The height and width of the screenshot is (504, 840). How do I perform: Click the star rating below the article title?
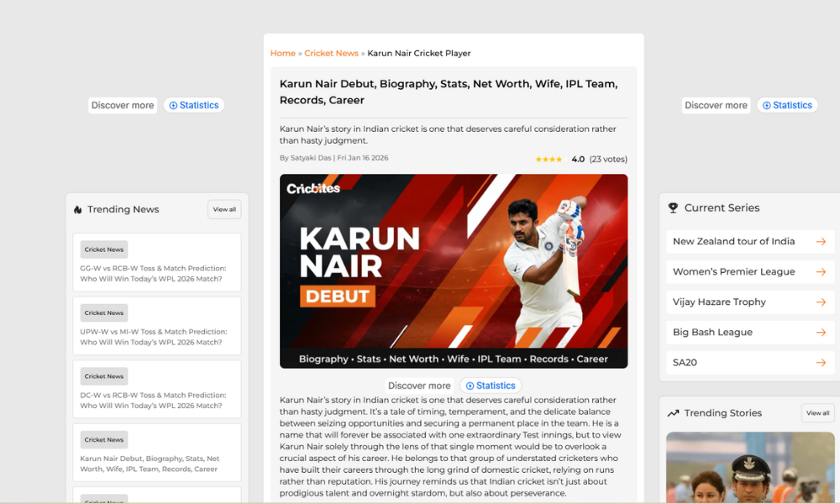[x=549, y=160]
